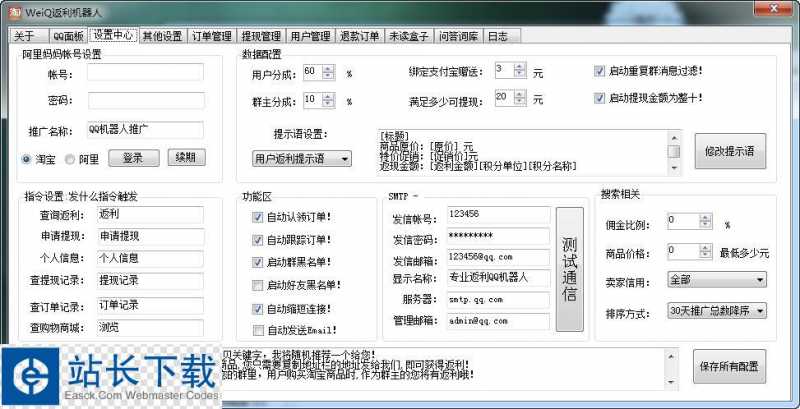
Task: Enable 启动好友黑名单 checkbox
Action: [258, 286]
